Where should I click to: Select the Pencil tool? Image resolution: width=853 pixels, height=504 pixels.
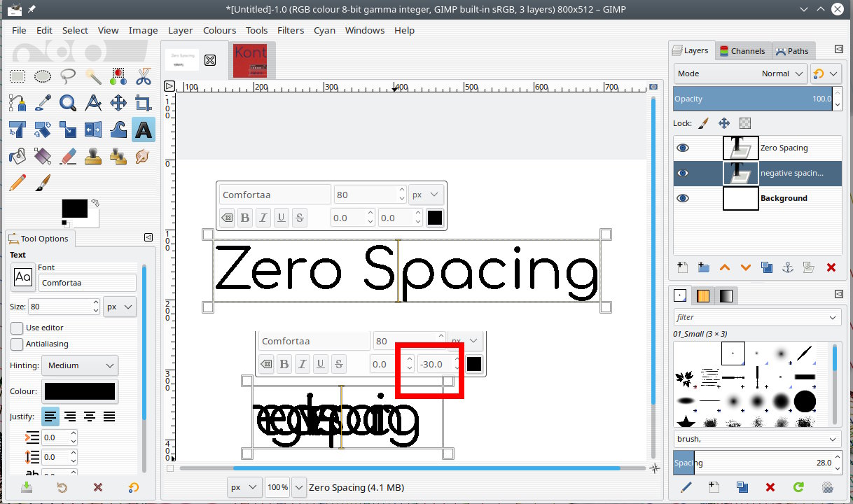[x=18, y=183]
